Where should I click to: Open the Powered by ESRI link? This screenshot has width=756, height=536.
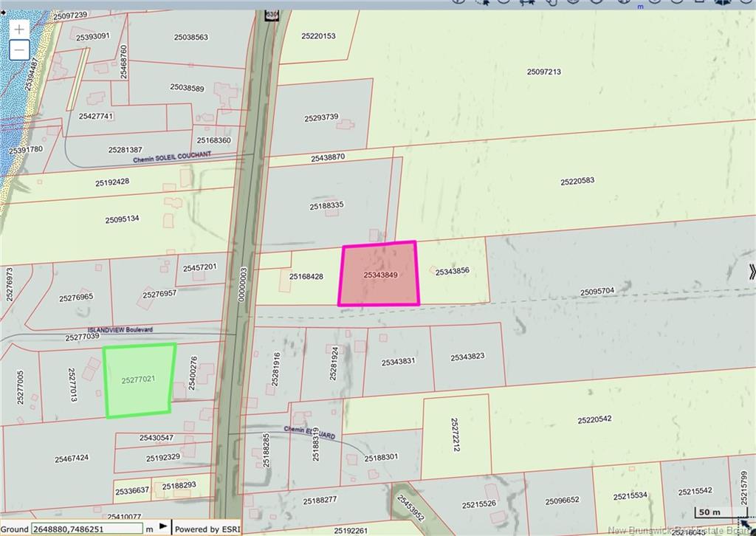click(x=207, y=529)
